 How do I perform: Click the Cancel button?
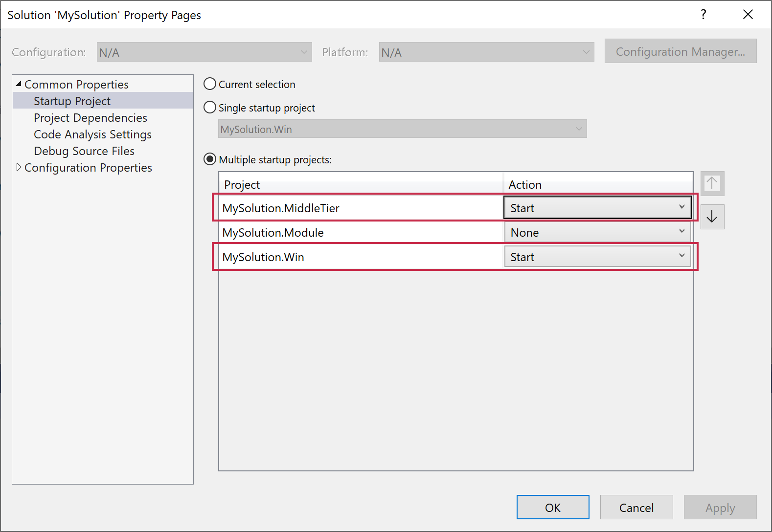point(636,508)
